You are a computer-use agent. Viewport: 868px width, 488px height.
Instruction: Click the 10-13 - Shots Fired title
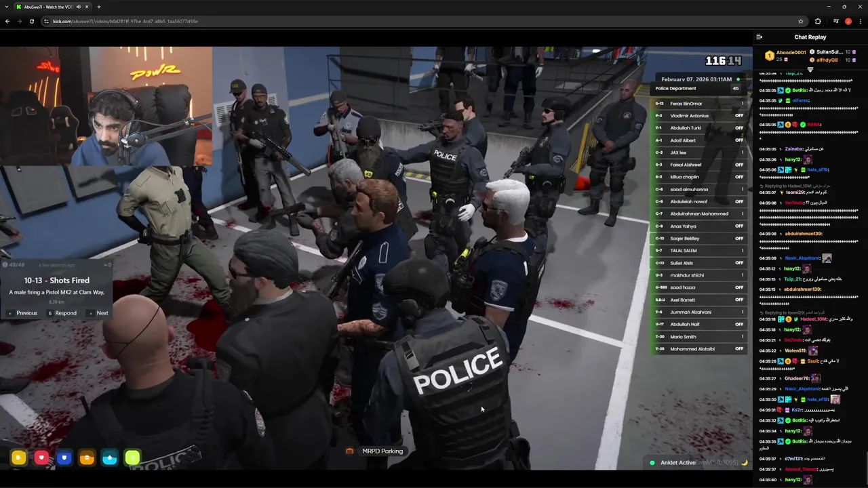pyautogui.click(x=57, y=280)
